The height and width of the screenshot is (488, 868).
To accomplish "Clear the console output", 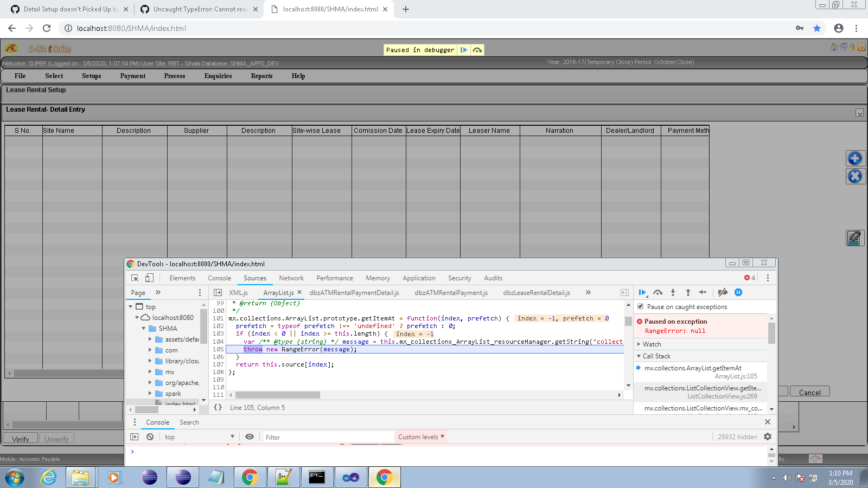I will [x=150, y=436].
